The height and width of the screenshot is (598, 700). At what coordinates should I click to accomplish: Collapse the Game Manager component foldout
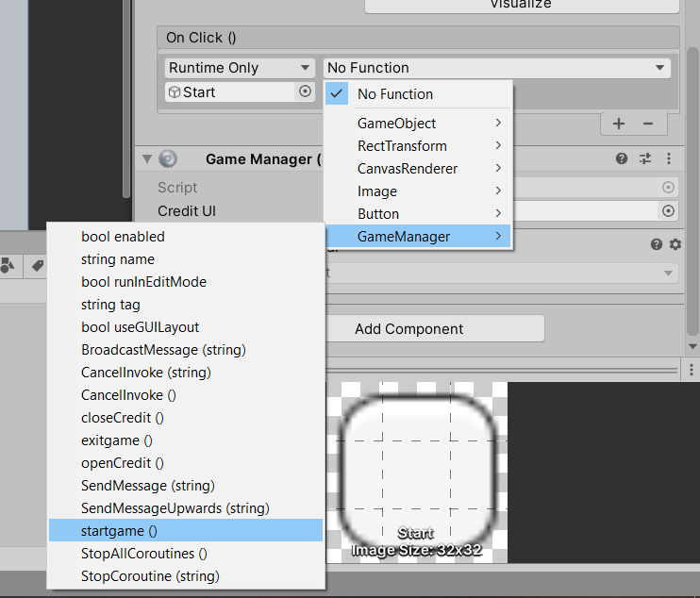pyautogui.click(x=146, y=159)
